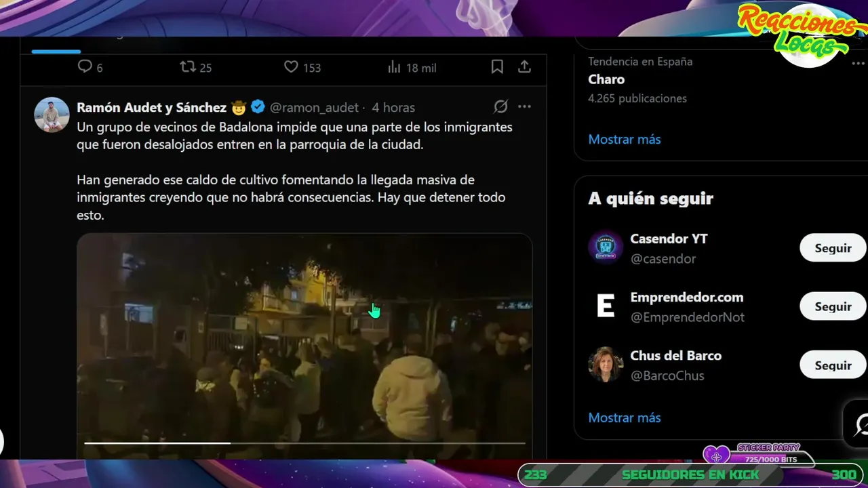Click the tweet text about Badalona vecinos
This screenshot has height=488, width=868.
click(x=295, y=136)
